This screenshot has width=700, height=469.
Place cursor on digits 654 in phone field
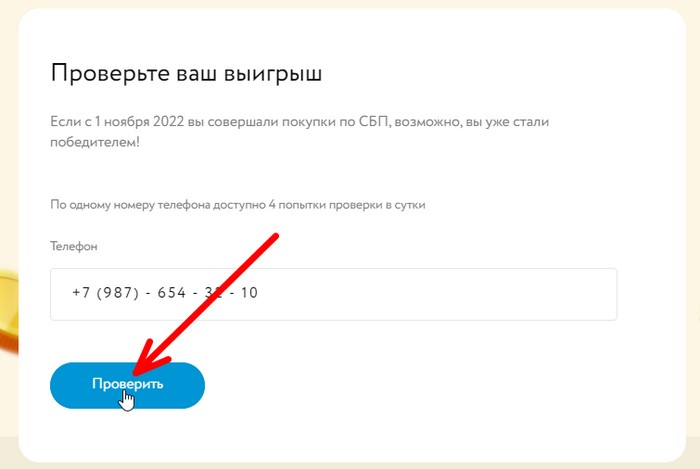pos(172,293)
